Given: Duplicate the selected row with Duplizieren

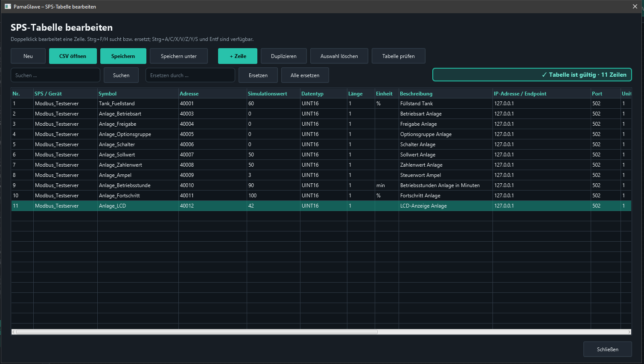Looking at the screenshot, I should tap(284, 56).
